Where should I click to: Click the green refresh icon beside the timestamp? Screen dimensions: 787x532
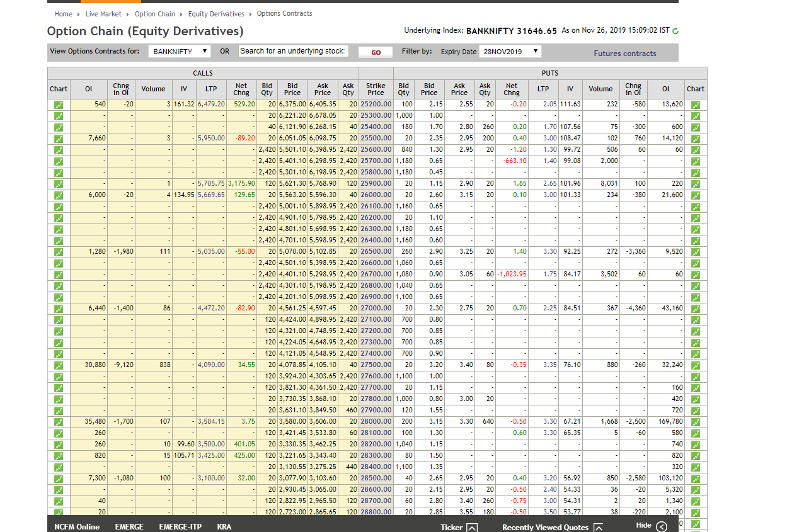pos(675,31)
